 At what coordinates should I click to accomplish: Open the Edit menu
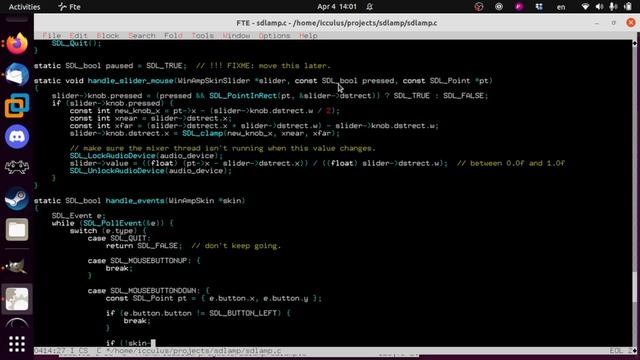click(x=78, y=36)
